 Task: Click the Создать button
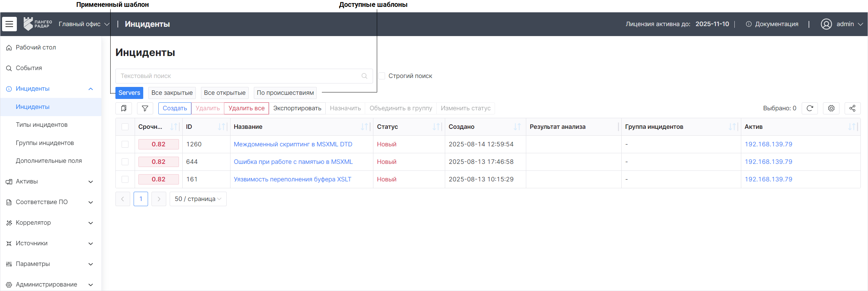pos(174,108)
